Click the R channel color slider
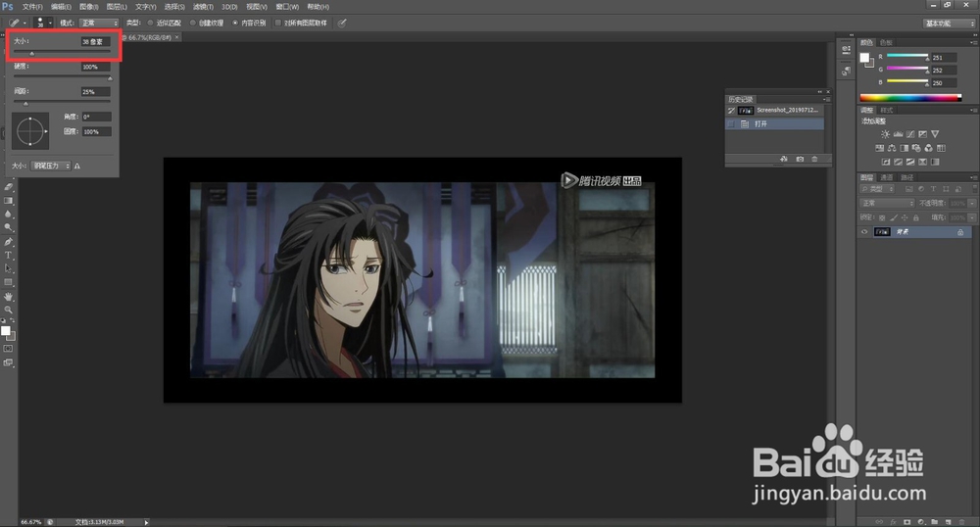The image size is (980, 527). [907, 56]
